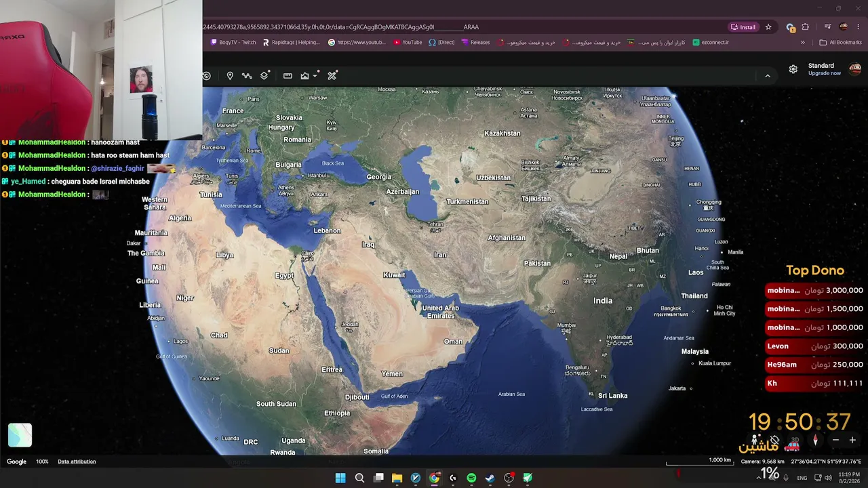The height and width of the screenshot is (488, 868).
Task: Open Task View on the taskbar
Action: (x=378, y=478)
